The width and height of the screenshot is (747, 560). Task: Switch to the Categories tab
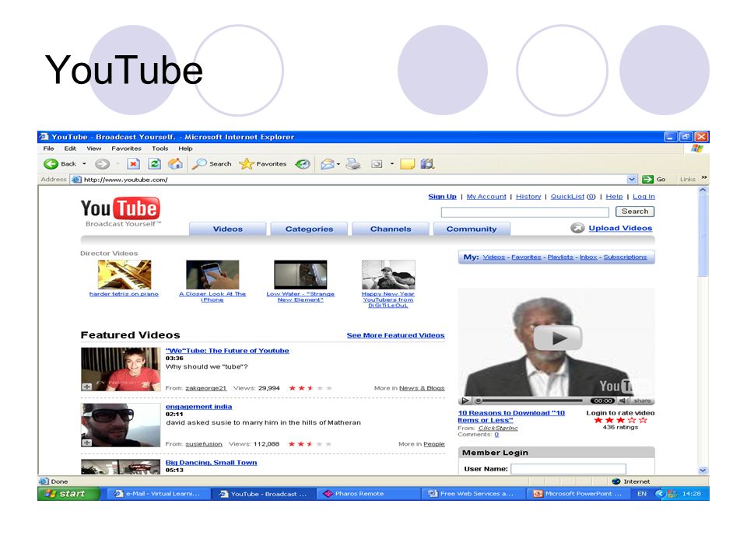point(309,229)
